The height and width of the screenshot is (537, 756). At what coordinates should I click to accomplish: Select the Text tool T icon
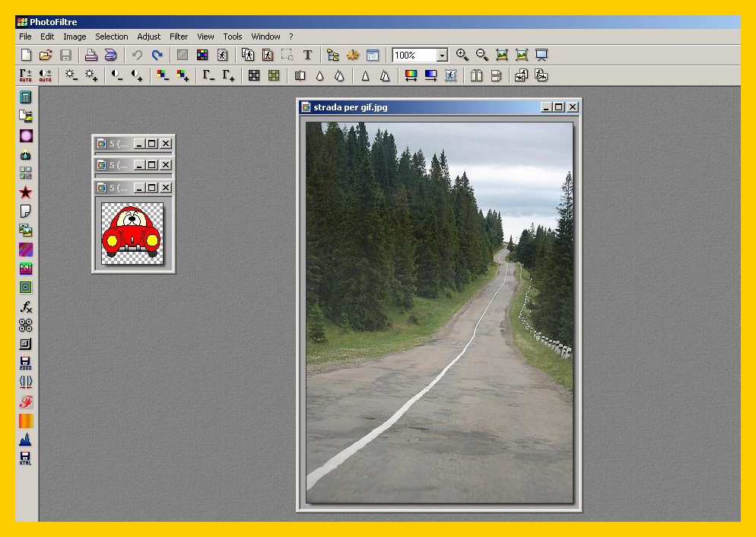point(307,55)
